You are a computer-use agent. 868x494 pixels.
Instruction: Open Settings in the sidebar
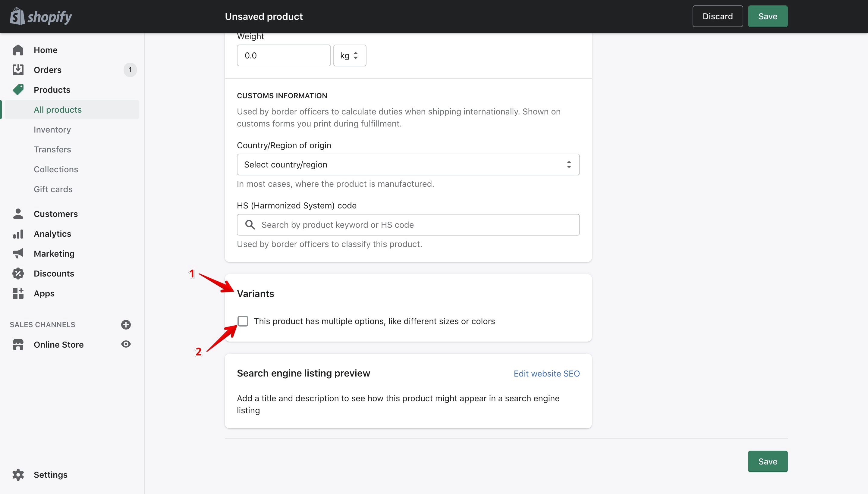click(51, 475)
